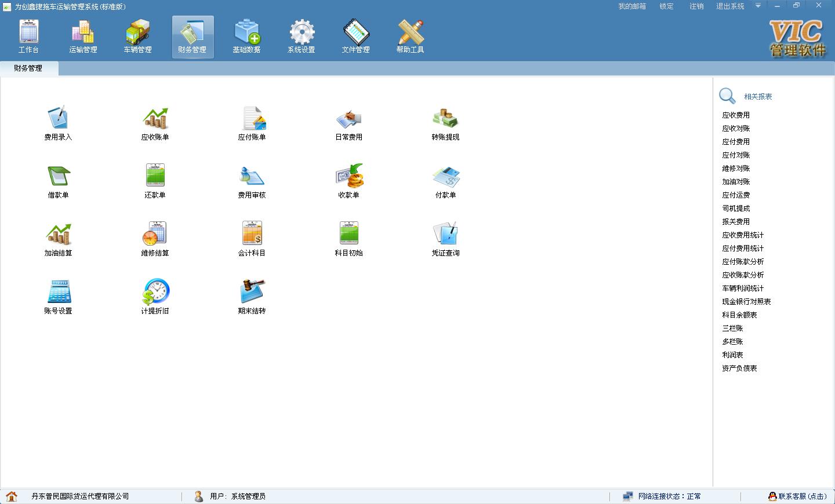Select the 财务管理 finance toolbar icon

[x=193, y=36]
